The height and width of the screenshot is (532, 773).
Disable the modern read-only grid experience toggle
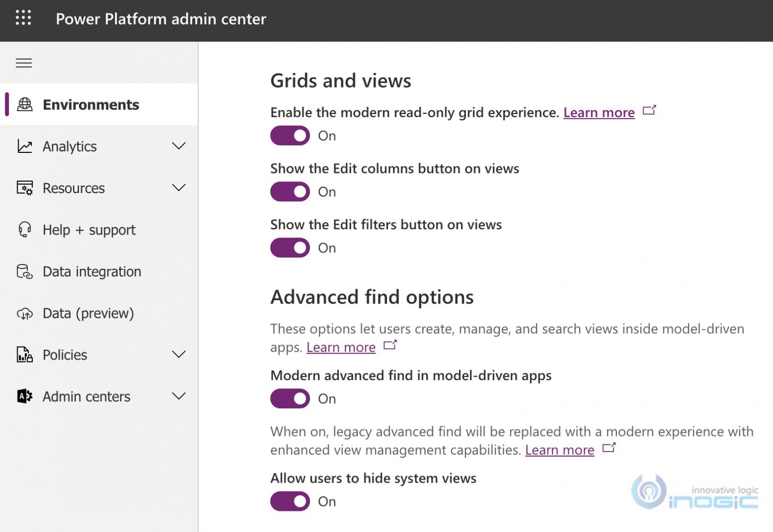pos(290,135)
